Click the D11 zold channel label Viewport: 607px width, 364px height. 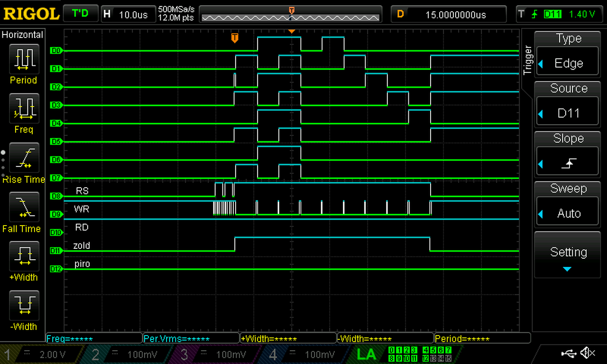(x=55, y=251)
